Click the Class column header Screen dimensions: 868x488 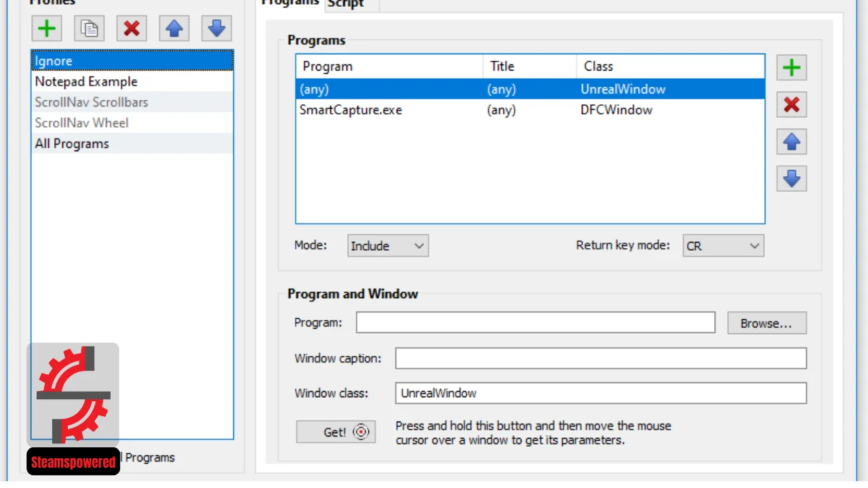[671, 66]
